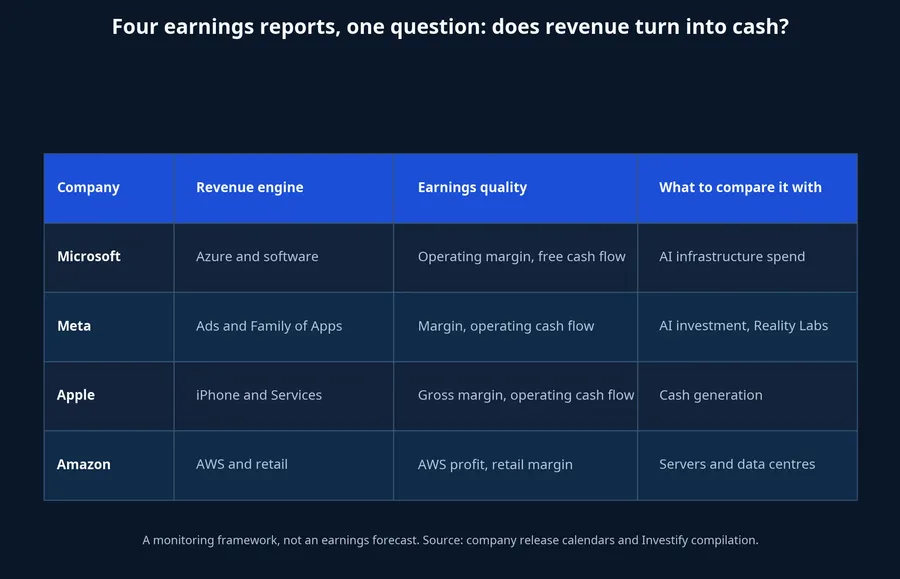The height and width of the screenshot is (579, 900).
Task: Click the 'AWS and retail' cell
Action: point(284,465)
